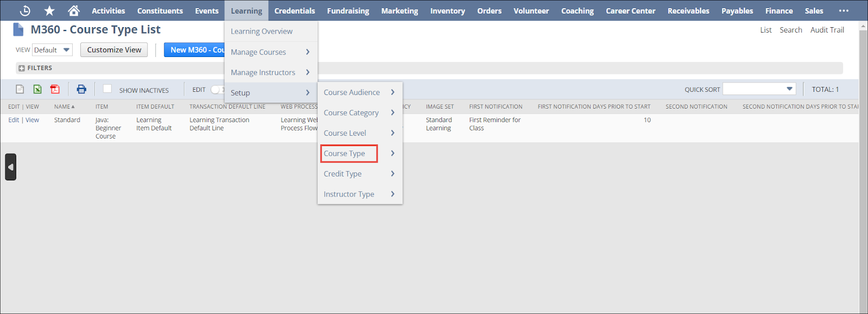868x314 pixels.
Task: Open the Quick Sort dropdown
Action: coord(759,89)
